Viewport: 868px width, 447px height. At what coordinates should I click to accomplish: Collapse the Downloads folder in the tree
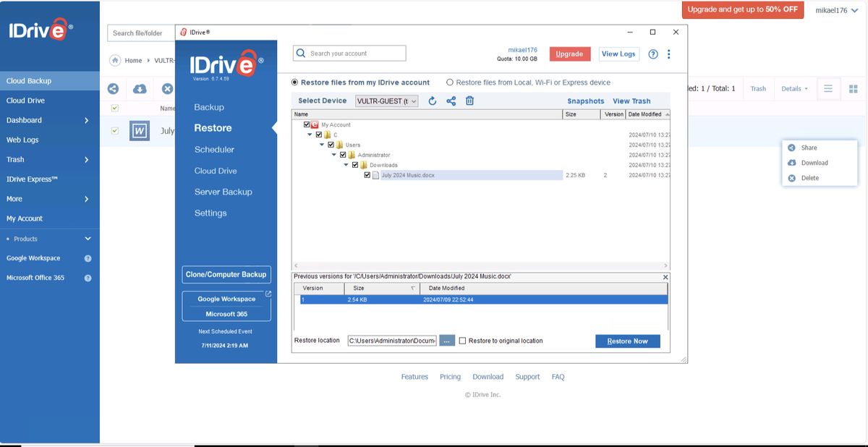[x=346, y=165]
